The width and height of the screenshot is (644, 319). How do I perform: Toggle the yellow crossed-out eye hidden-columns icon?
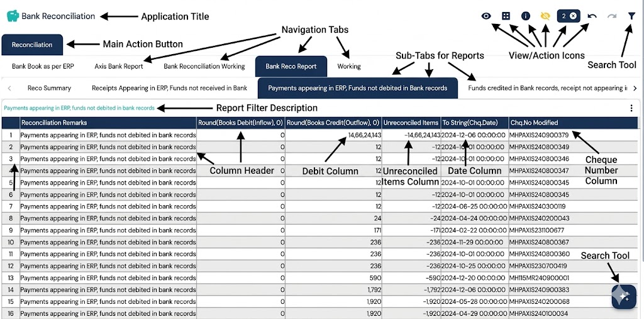coord(545,16)
